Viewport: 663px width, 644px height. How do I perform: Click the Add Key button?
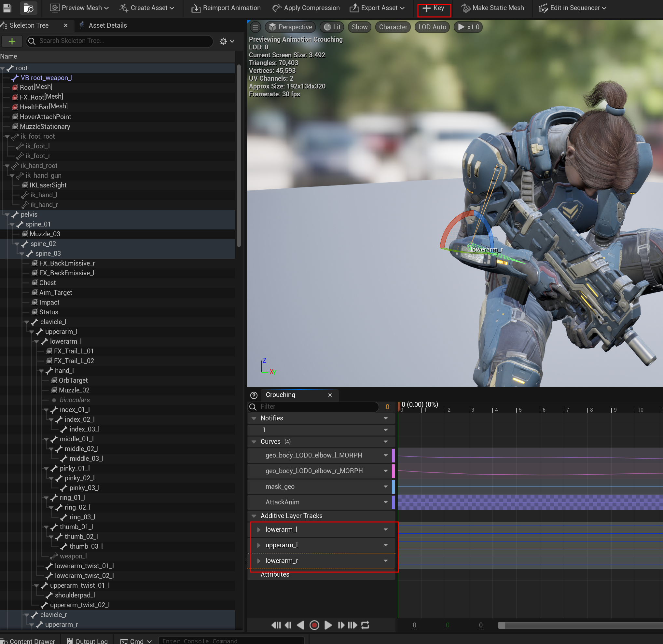pyautogui.click(x=434, y=8)
